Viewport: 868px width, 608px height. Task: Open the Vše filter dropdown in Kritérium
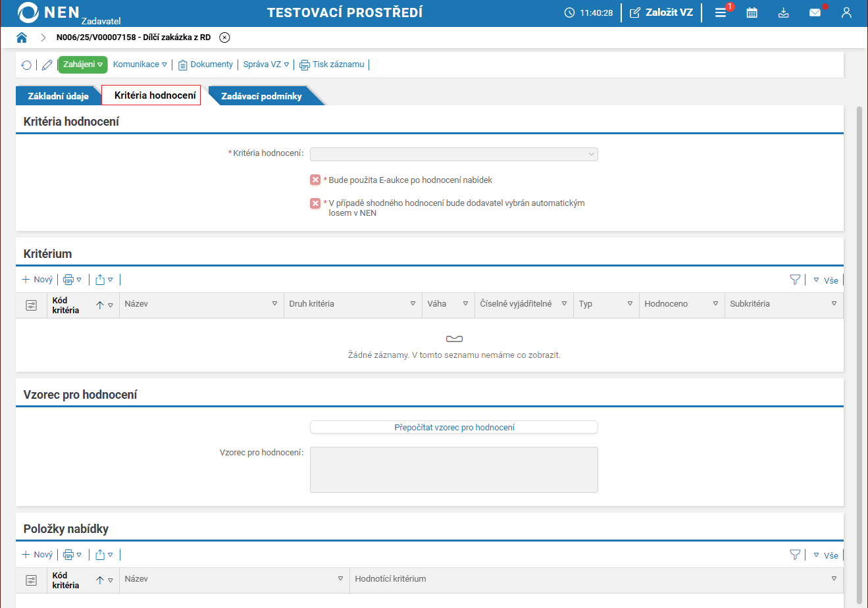pyautogui.click(x=826, y=280)
